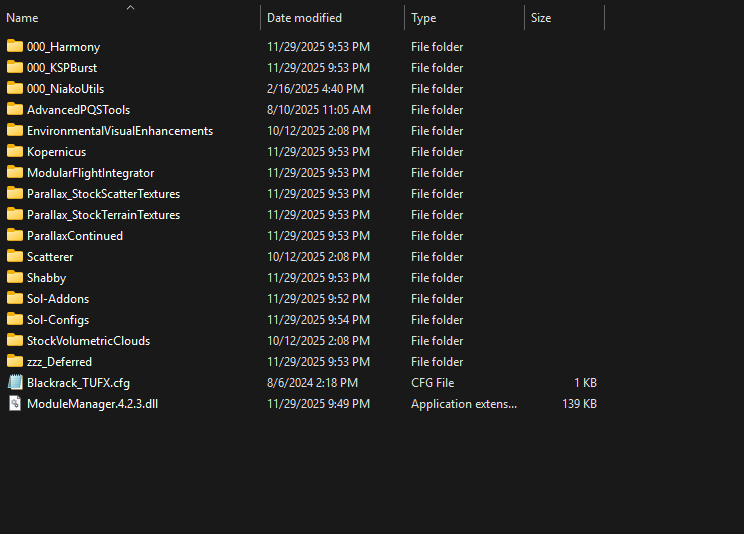Click the EnvironmentalVisualEnhancements folder icon
744x534 pixels.
coord(15,130)
